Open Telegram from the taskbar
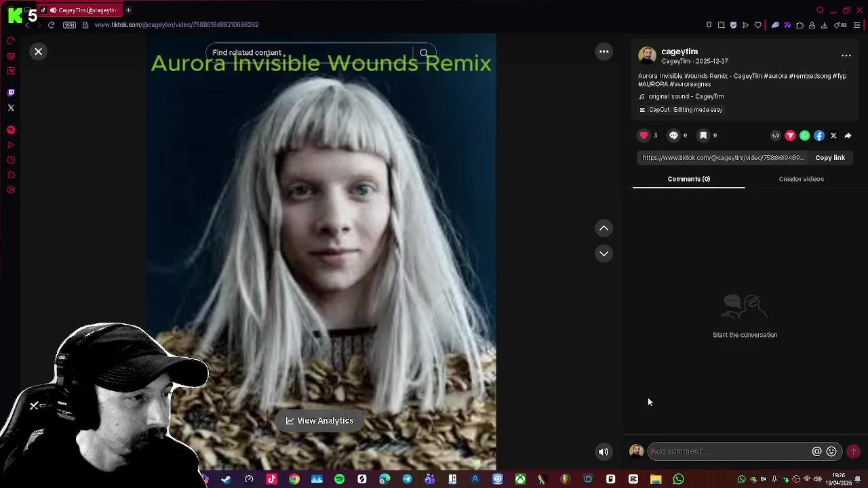868x488 pixels. (x=407, y=479)
